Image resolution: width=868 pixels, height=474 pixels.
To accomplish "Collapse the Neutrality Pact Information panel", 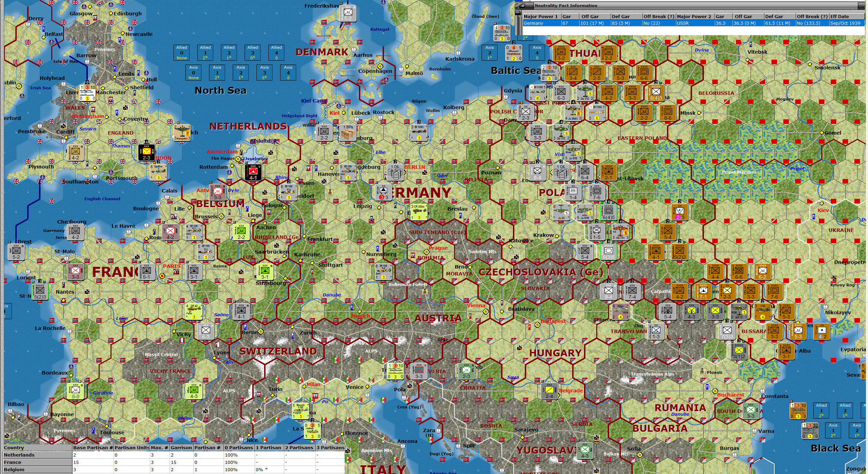I will [x=522, y=6].
